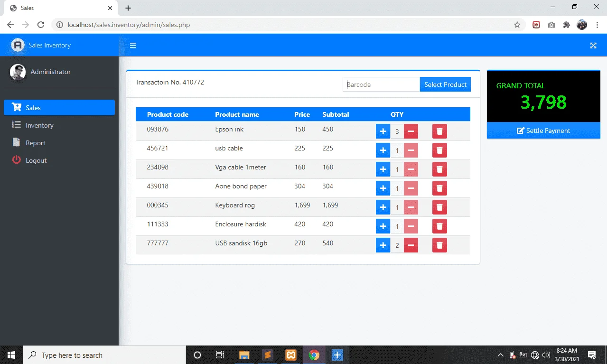Click the Chrome profile avatar
This screenshot has height=364, width=607.
[582, 25]
